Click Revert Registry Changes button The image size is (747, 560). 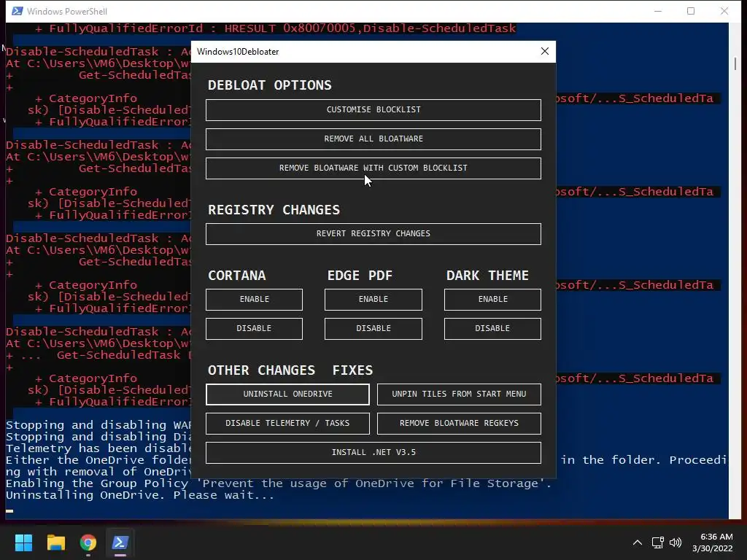click(373, 234)
